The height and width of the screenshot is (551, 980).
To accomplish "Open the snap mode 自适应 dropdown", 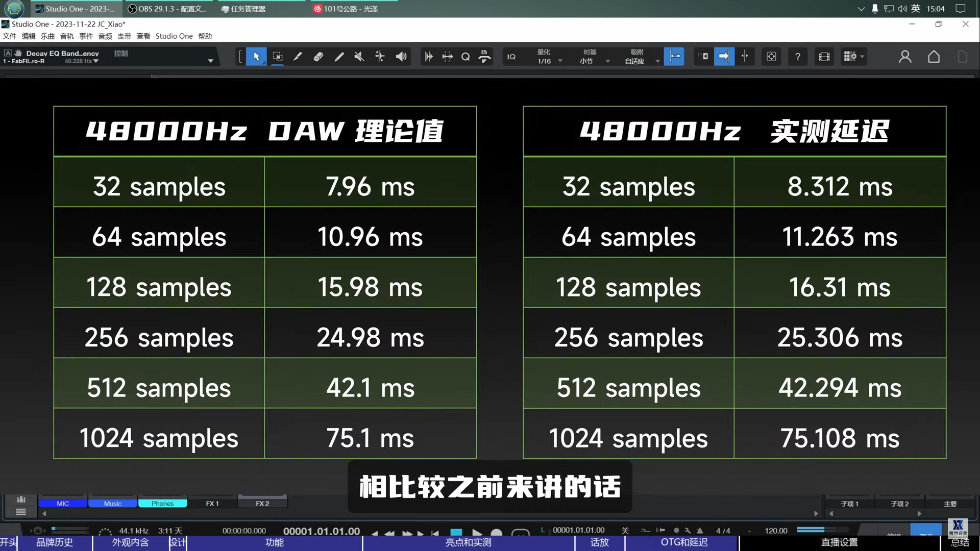I will tap(657, 61).
